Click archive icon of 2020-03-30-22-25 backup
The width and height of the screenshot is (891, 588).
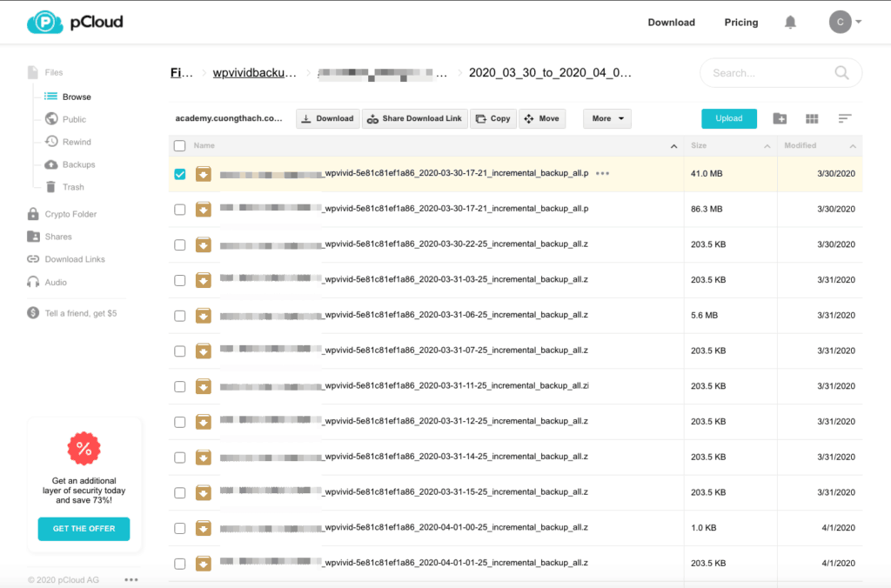[x=204, y=245]
